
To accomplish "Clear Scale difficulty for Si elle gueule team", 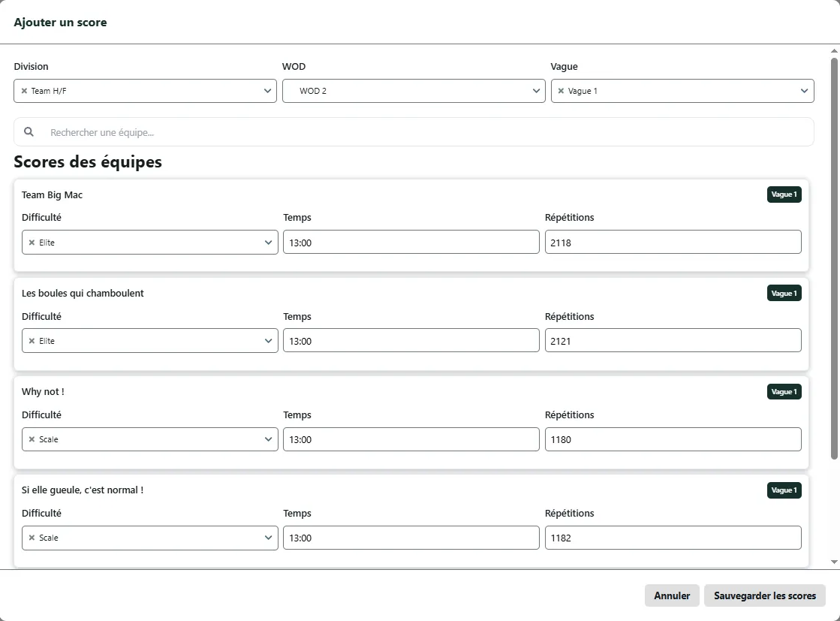I will (32, 538).
